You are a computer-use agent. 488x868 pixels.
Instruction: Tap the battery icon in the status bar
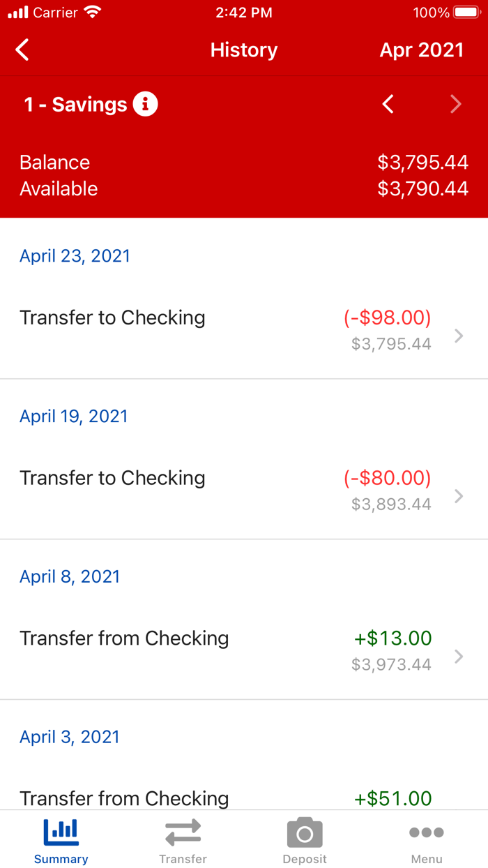click(x=466, y=11)
